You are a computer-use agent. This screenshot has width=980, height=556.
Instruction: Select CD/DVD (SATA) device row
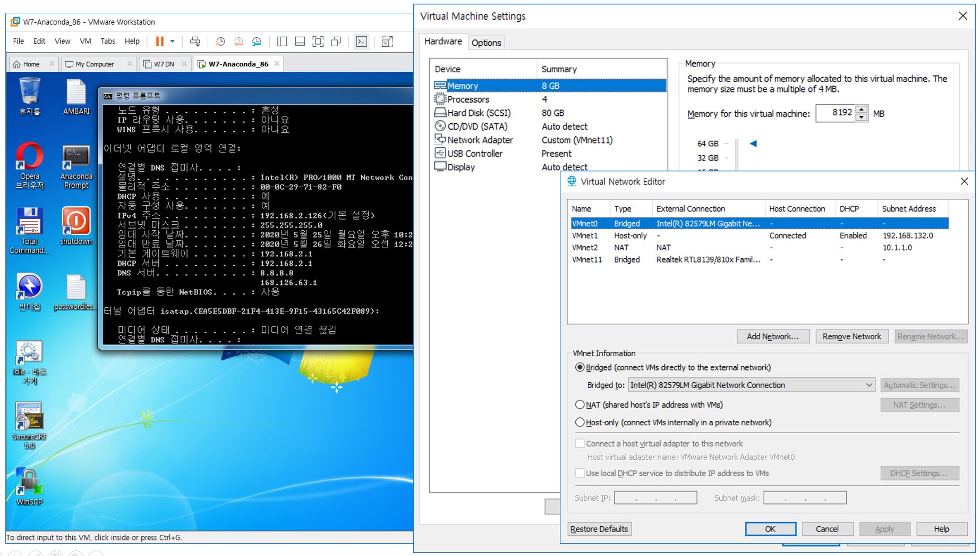[550, 127]
